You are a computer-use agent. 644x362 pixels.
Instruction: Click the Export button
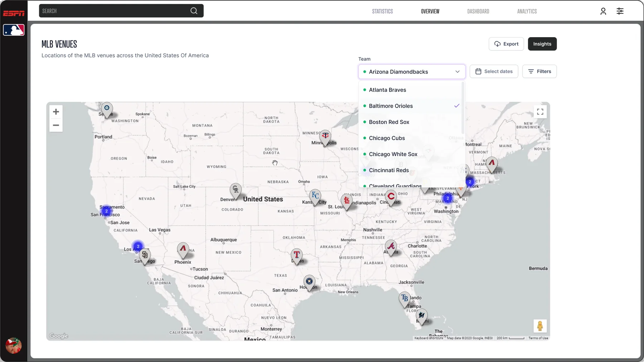point(506,44)
